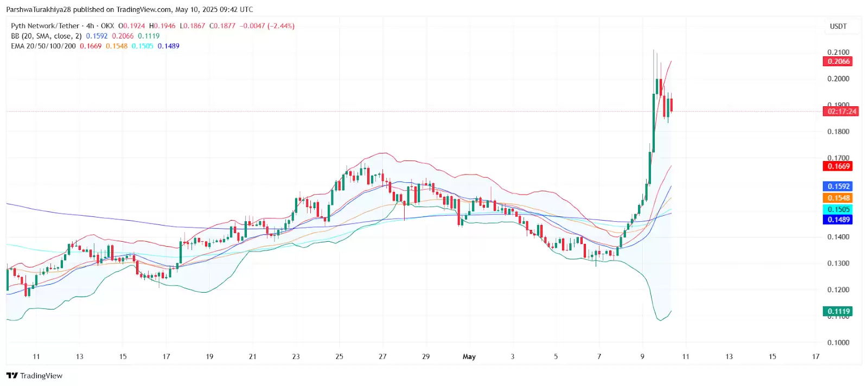The height and width of the screenshot is (386, 868).
Task: Click the 0.1000 level on price scale
Action: pos(838,343)
